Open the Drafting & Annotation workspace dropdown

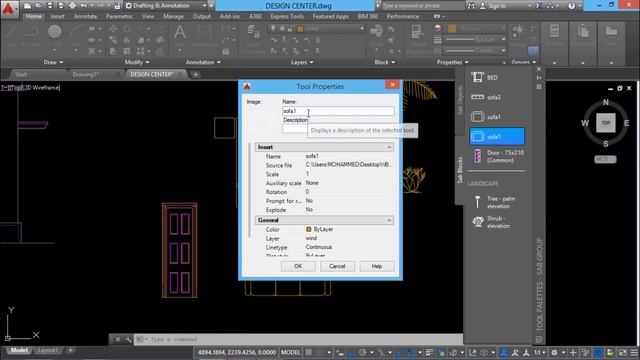tap(165, 6)
